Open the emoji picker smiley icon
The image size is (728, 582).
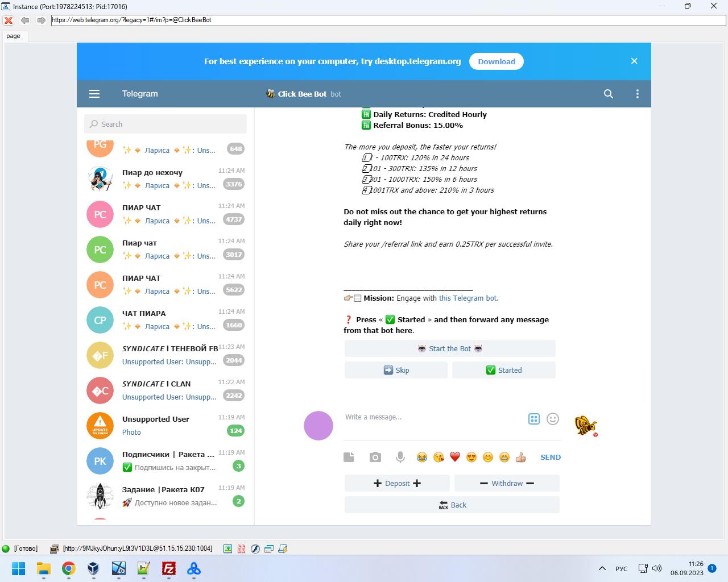pos(553,419)
